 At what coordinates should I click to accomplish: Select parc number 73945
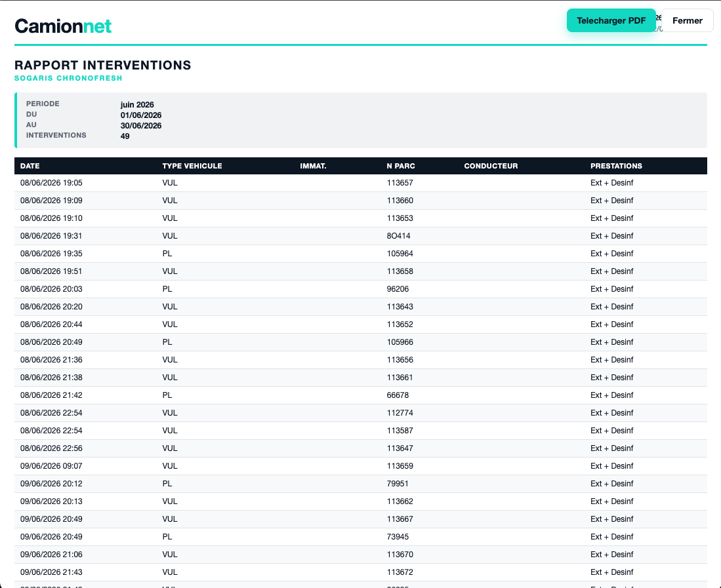click(x=398, y=537)
